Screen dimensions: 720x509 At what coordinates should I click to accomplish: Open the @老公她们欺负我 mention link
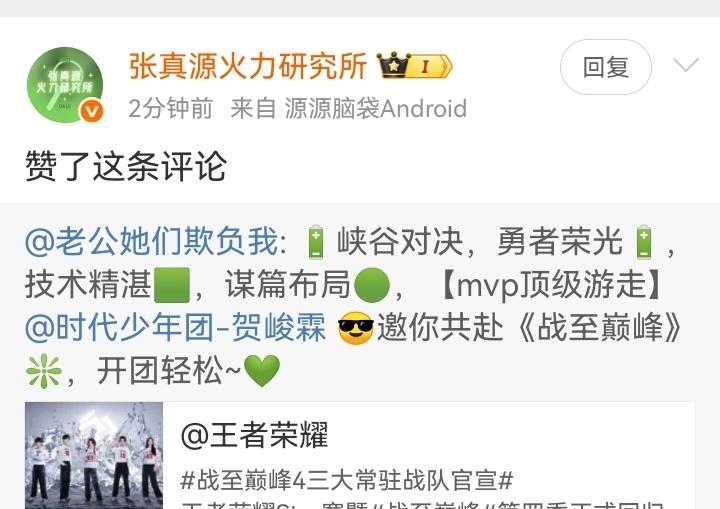[x=152, y=241]
